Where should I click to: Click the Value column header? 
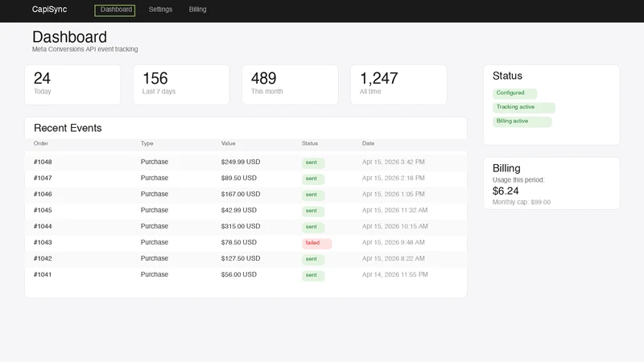point(229,143)
